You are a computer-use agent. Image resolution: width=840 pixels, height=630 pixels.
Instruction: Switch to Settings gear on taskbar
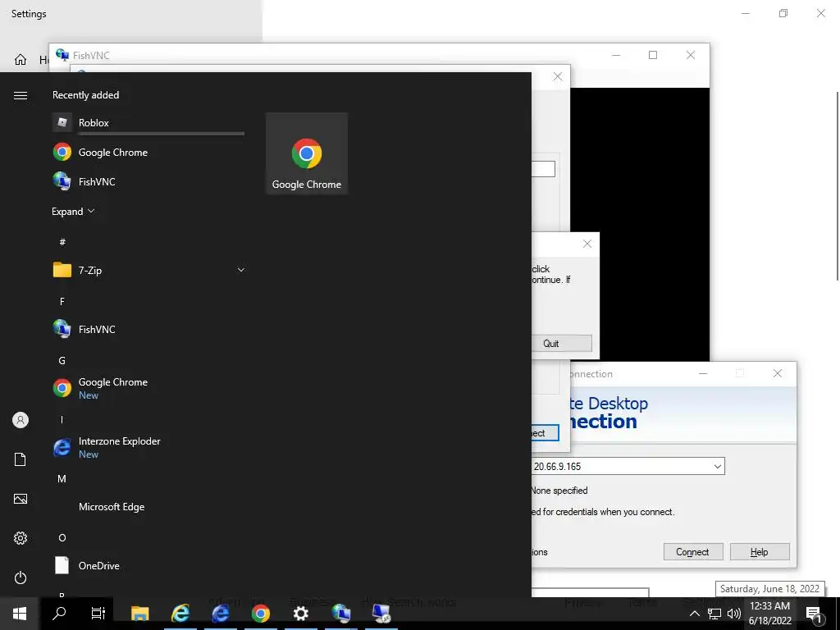[x=300, y=614]
